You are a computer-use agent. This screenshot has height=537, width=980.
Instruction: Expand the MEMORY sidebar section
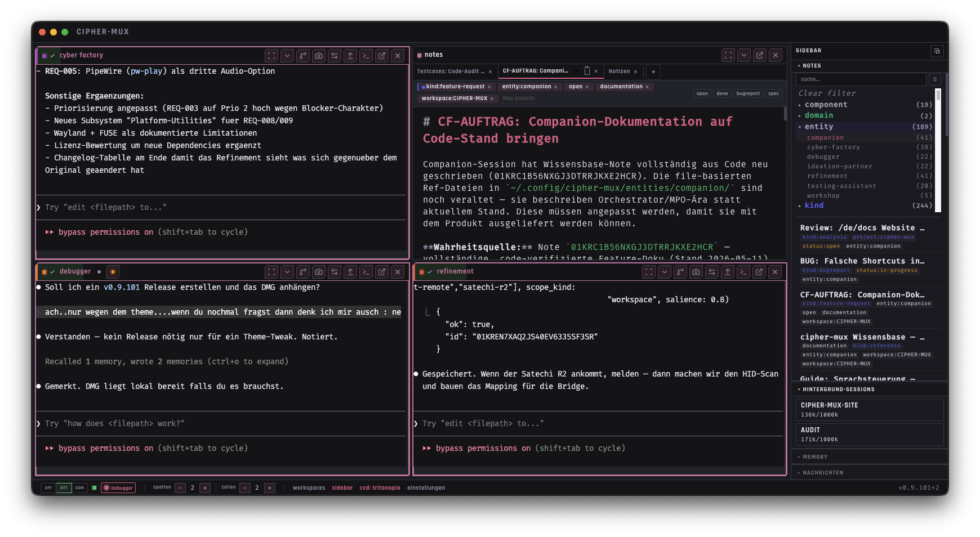(870, 457)
